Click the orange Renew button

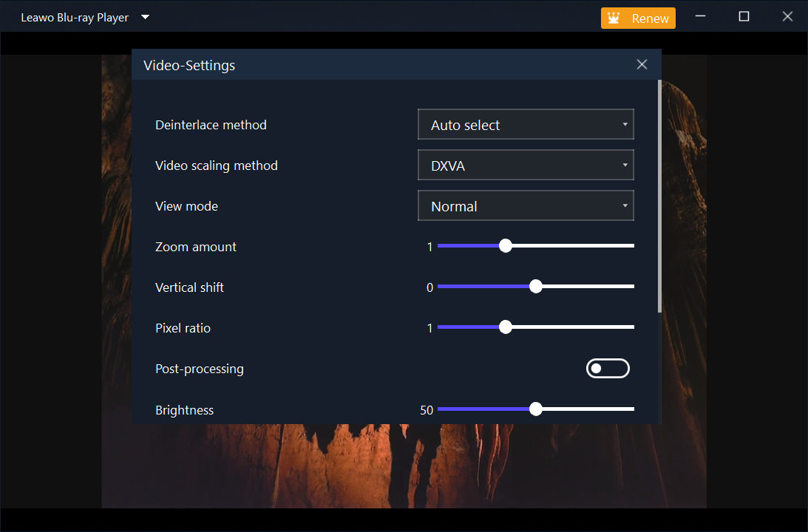point(638,18)
